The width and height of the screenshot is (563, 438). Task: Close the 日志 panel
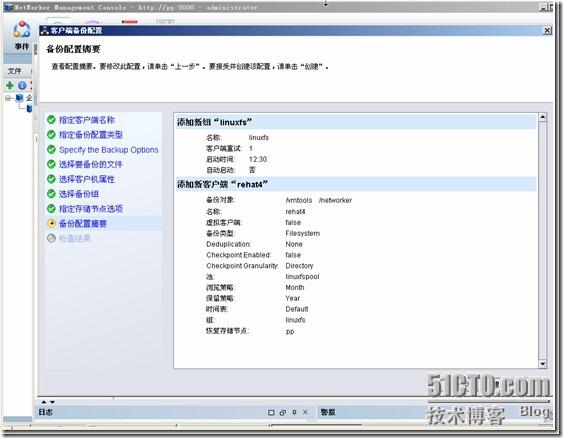point(305,413)
